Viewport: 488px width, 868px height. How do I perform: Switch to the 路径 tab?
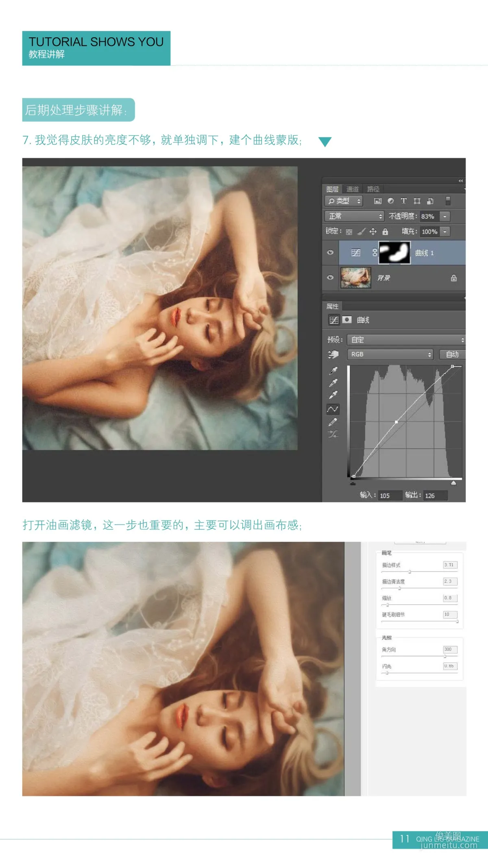click(373, 189)
